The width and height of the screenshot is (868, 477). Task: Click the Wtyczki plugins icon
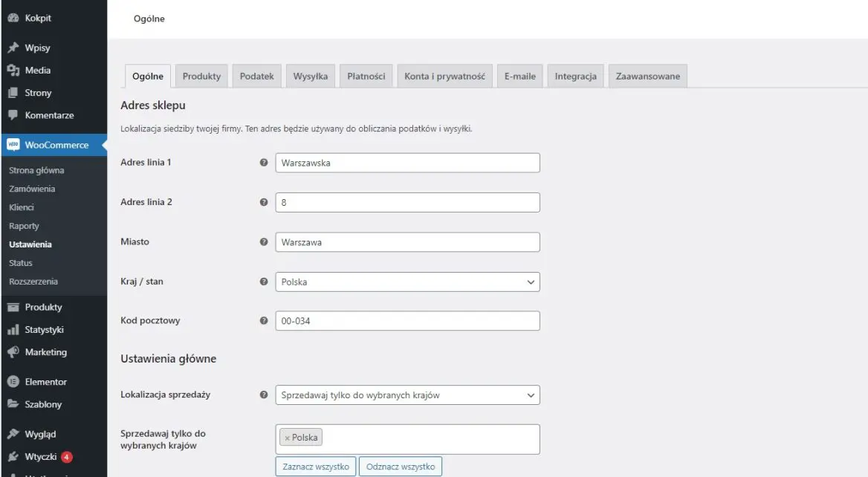pyautogui.click(x=12, y=456)
